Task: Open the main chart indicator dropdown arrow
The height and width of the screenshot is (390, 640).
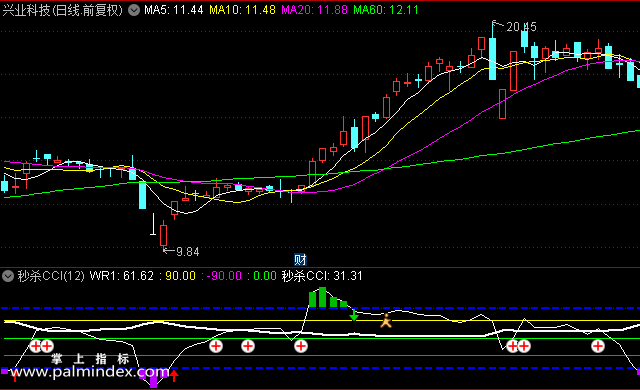Action: (x=134, y=10)
